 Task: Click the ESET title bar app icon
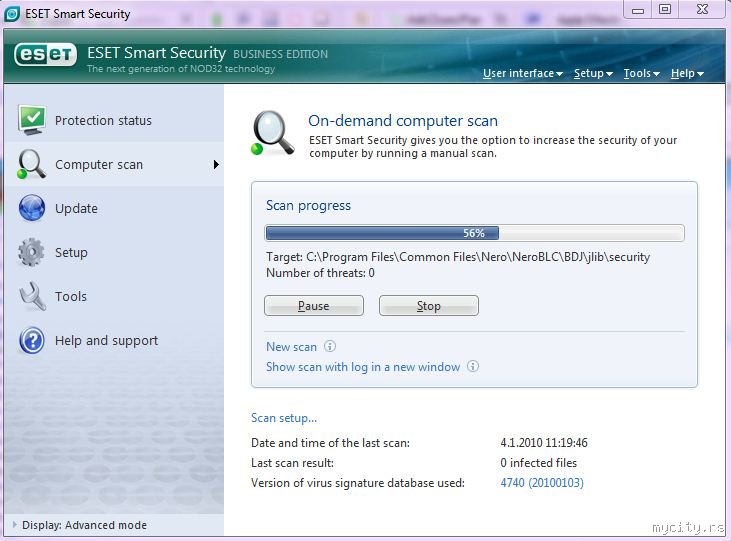tap(12, 14)
